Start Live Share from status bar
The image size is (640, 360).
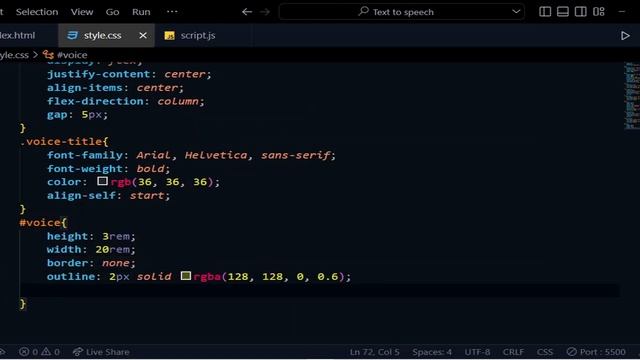pos(101,352)
